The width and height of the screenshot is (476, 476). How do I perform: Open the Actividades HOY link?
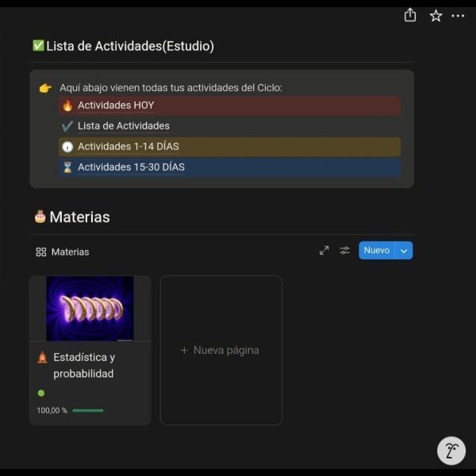coord(116,106)
